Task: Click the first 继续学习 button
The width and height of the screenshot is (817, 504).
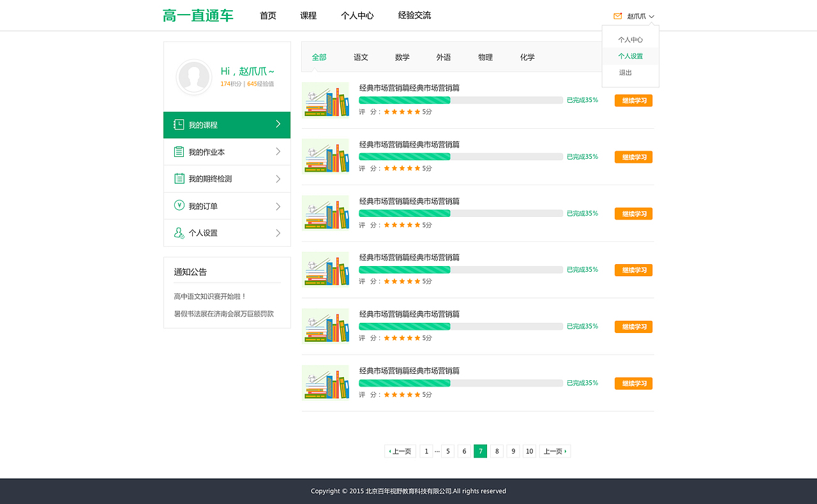Action: 633,100
